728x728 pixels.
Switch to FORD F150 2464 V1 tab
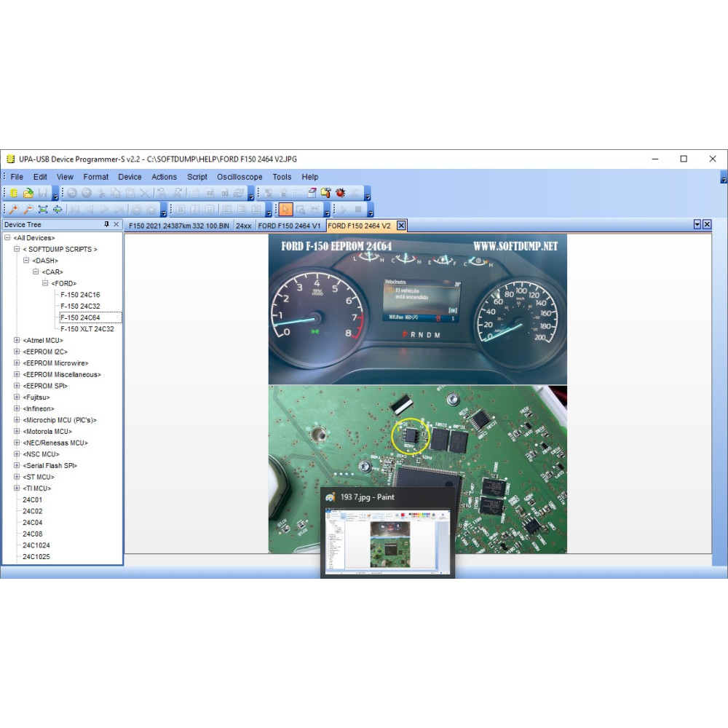coord(289,226)
